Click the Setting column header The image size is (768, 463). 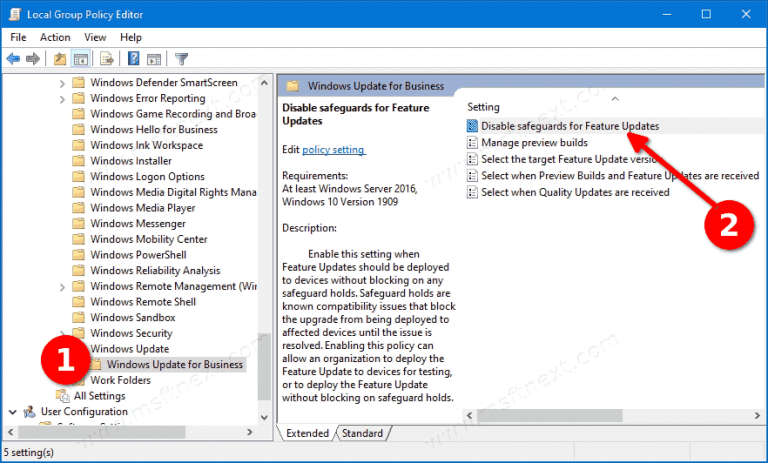coord(484,107)
